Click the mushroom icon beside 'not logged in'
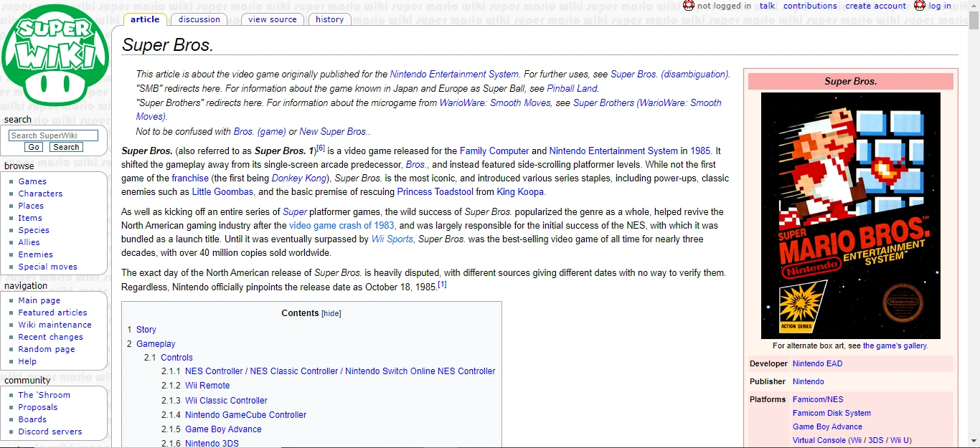 pyautogui.click(x=689, y=6)
